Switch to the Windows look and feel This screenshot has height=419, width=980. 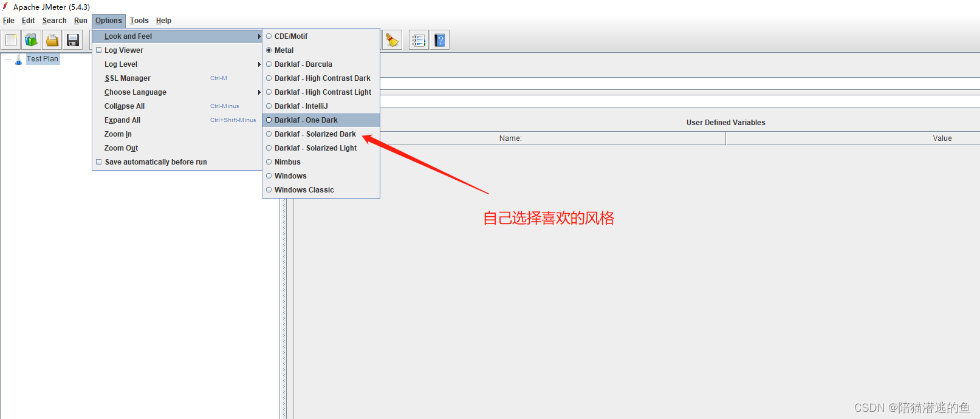pos(321,176)
